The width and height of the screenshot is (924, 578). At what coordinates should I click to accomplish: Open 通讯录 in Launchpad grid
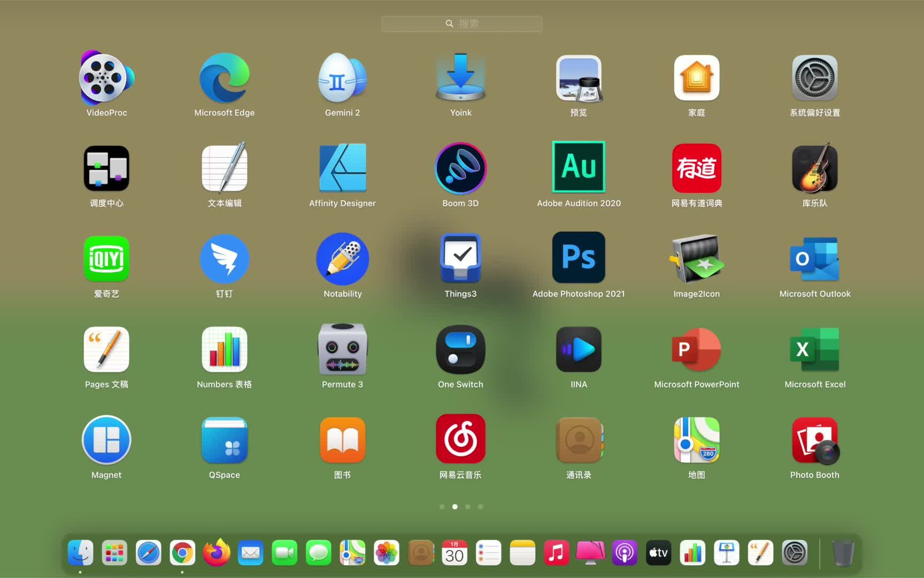[x=579, y=440]
